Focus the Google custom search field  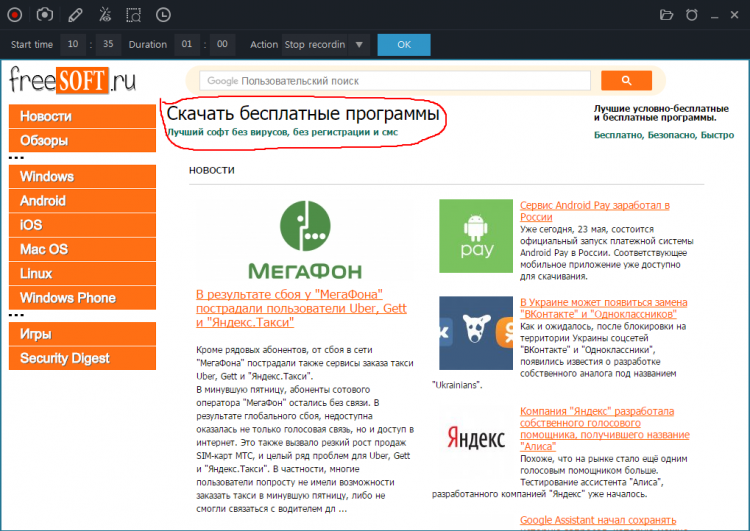click(395, 81)
